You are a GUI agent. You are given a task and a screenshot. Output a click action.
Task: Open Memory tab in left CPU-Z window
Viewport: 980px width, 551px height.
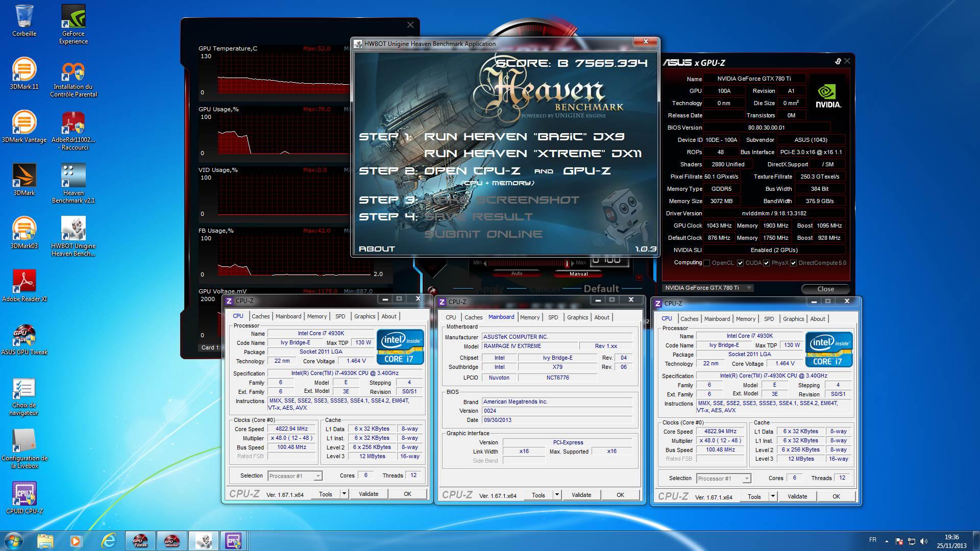tap(317, 316)
